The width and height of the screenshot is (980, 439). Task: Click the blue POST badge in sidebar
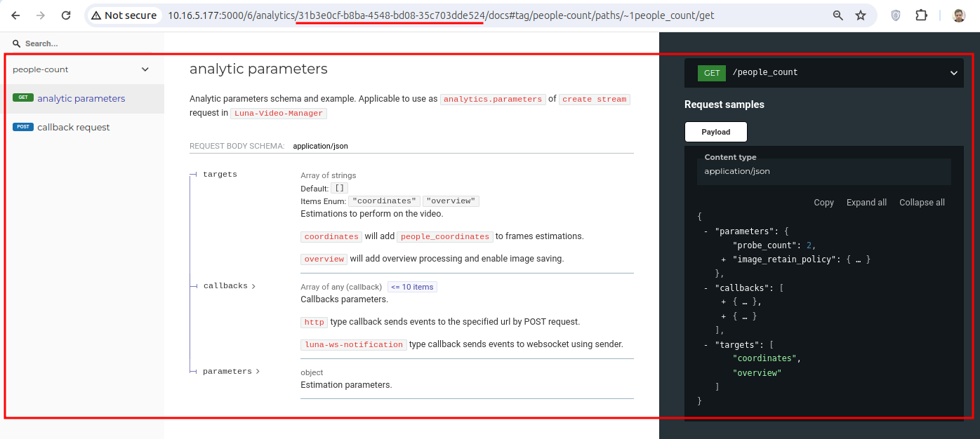point(23,127)
